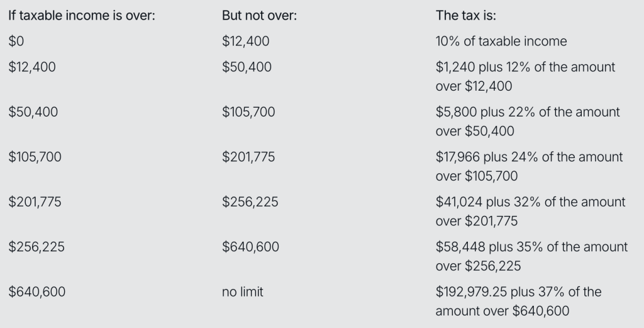Select the $201,775 upper limit cell
This screenshot has width=644, height=328.
[x=248, y=157]
